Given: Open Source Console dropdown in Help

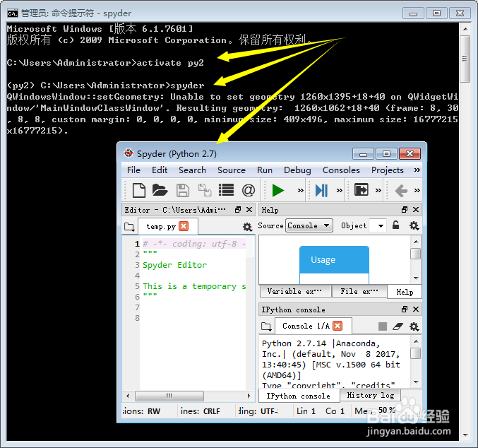Looking at the screenshot, I should 309,225.
